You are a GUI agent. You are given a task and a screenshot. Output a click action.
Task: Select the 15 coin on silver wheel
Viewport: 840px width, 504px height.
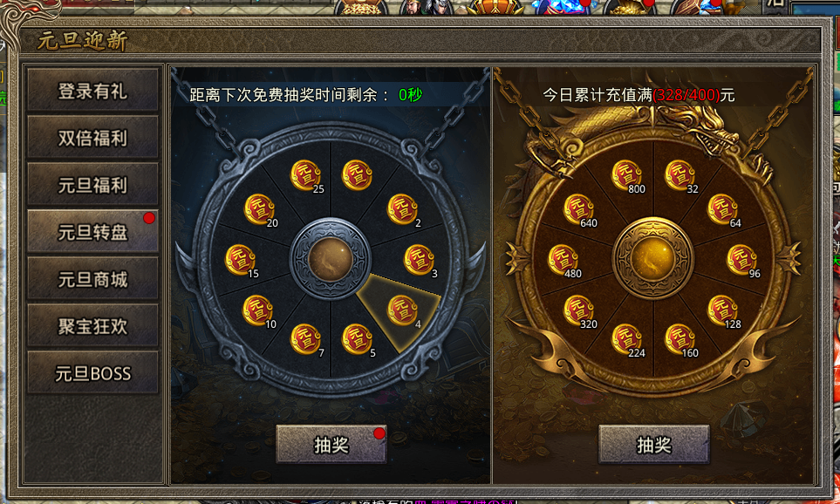[240, 260]
